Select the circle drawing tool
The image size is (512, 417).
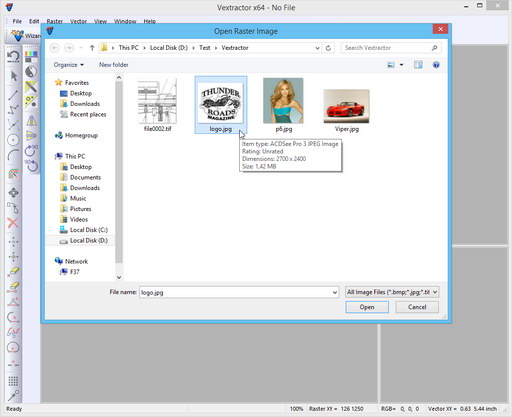pos(13,140)
